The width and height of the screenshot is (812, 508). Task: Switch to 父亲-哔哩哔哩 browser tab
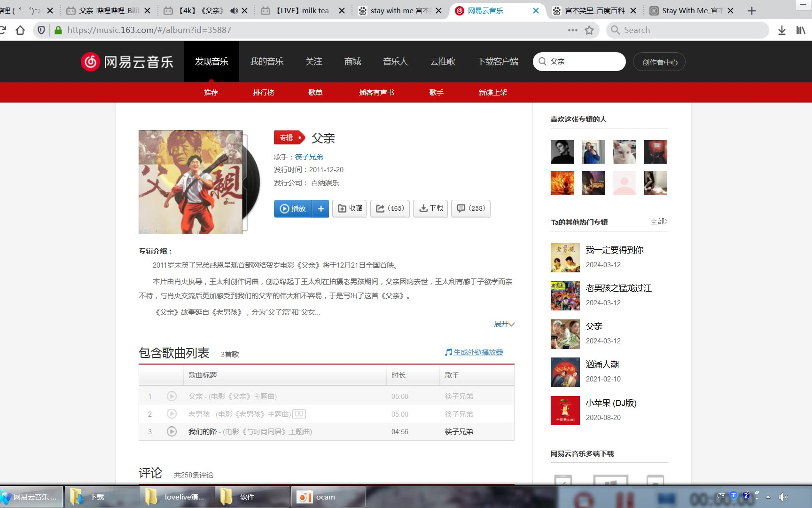[109, 10]
